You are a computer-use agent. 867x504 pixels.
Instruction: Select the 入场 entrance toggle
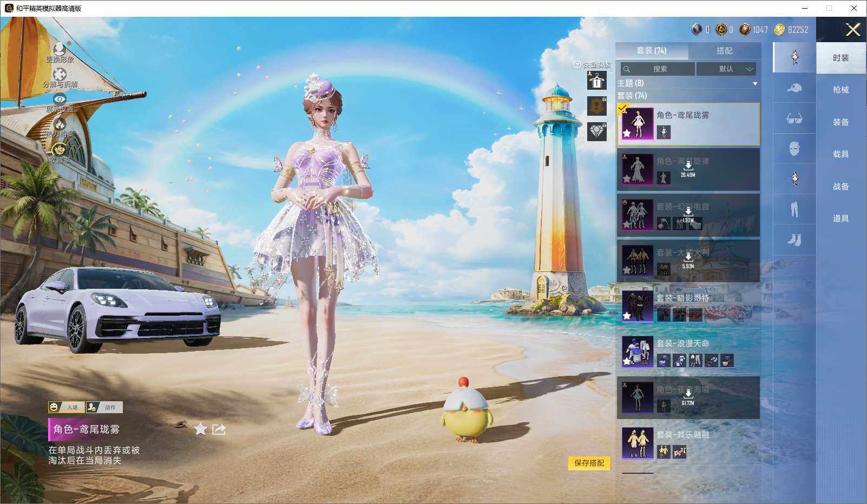[66, 407]
